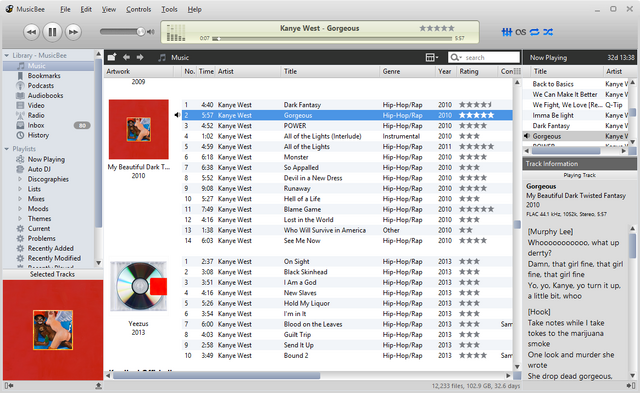The height and width of the screenshot is (393, 640).
Task: Pause playback with the pause button
Action: (52, 32)
